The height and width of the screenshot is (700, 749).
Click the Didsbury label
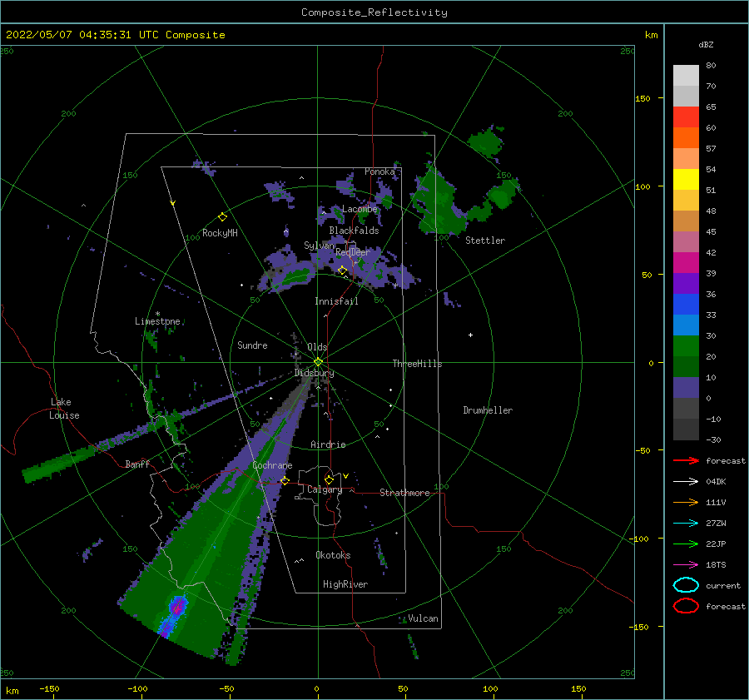(x=314, y=373)
